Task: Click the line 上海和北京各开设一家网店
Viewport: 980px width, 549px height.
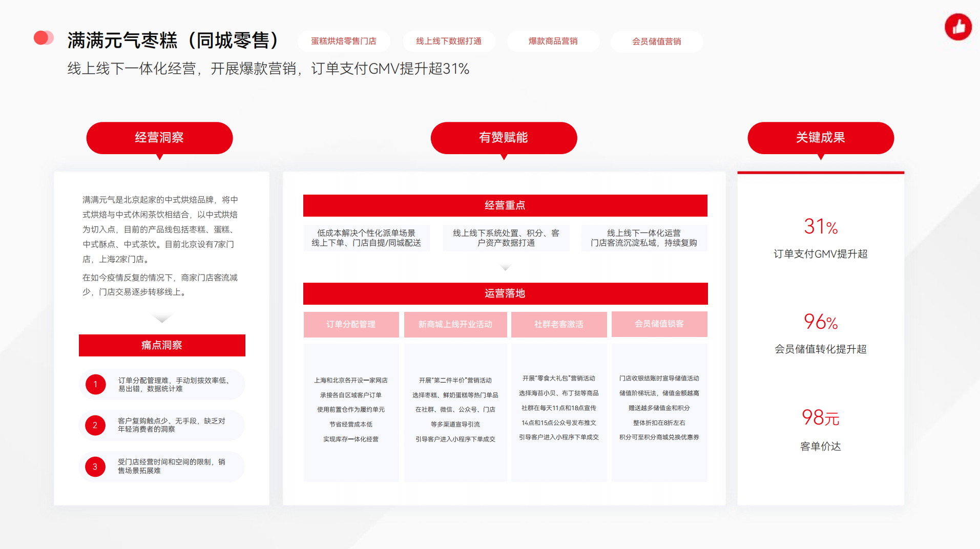Action: pos(351,381)
